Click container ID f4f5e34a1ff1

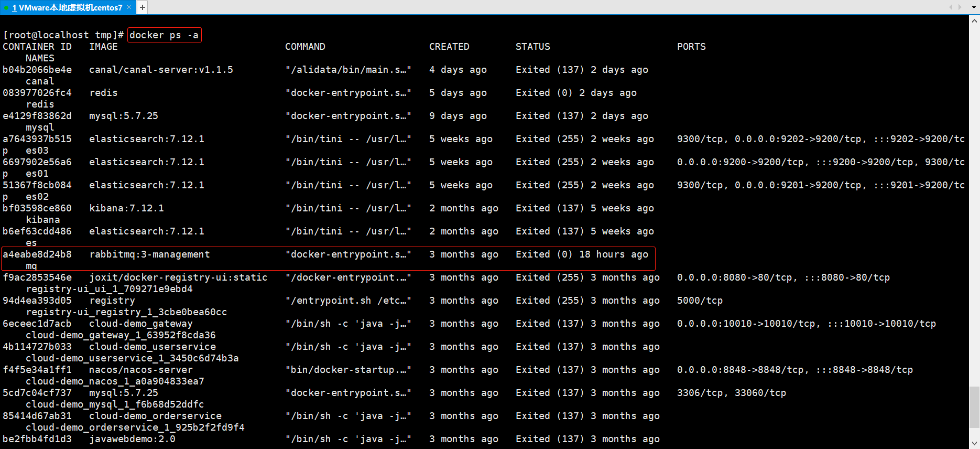(x=37, y=370)
